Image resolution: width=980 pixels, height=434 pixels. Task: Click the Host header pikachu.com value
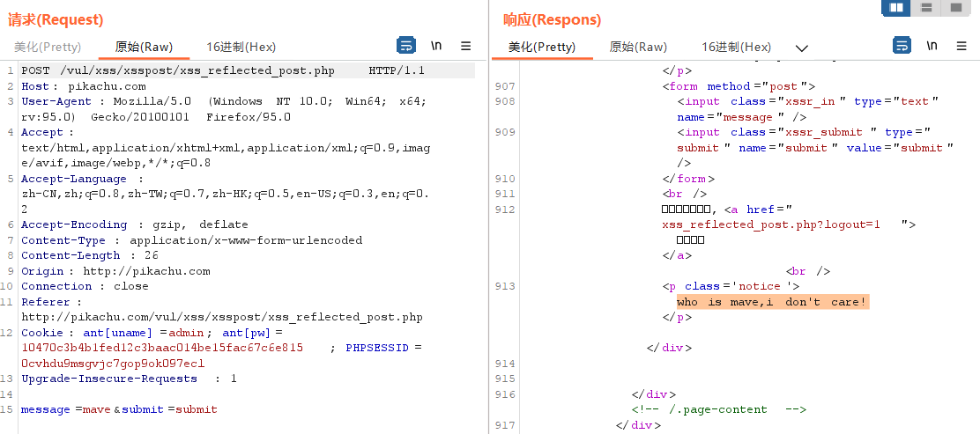pos(107,86)
